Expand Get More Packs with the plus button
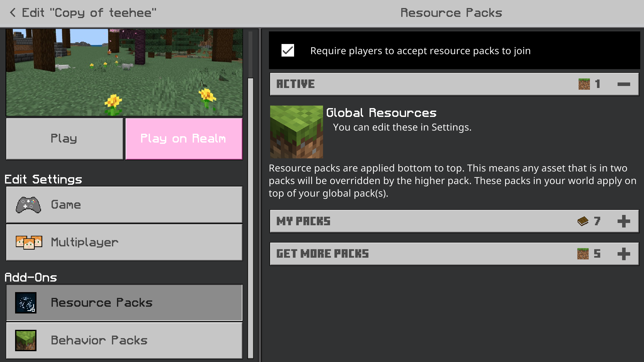The width and height of the screenshot is (644, 362). click(x=624, y=254)
